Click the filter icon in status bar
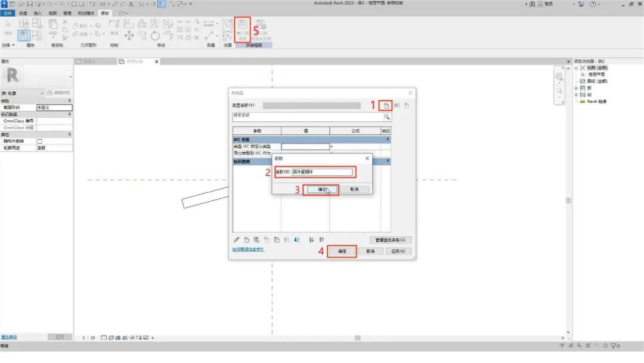Image resolution: width=644 pixels, height=363 pixels. [614, 346]
